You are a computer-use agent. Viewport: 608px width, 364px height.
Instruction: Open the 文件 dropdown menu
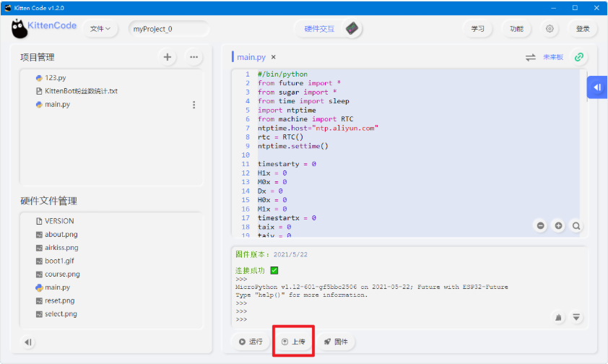coord(100,29)
